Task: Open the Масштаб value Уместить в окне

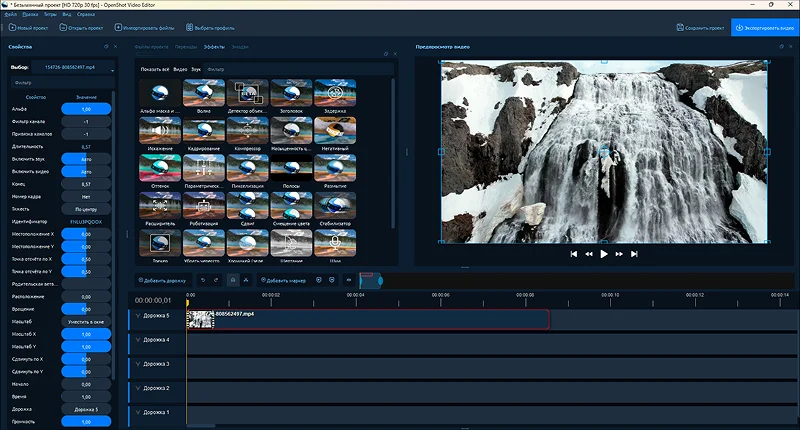Action: click(86, 322)
